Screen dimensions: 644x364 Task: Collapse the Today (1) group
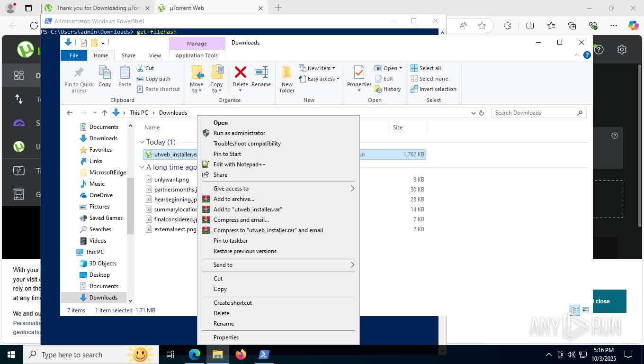tap(142, 142)
